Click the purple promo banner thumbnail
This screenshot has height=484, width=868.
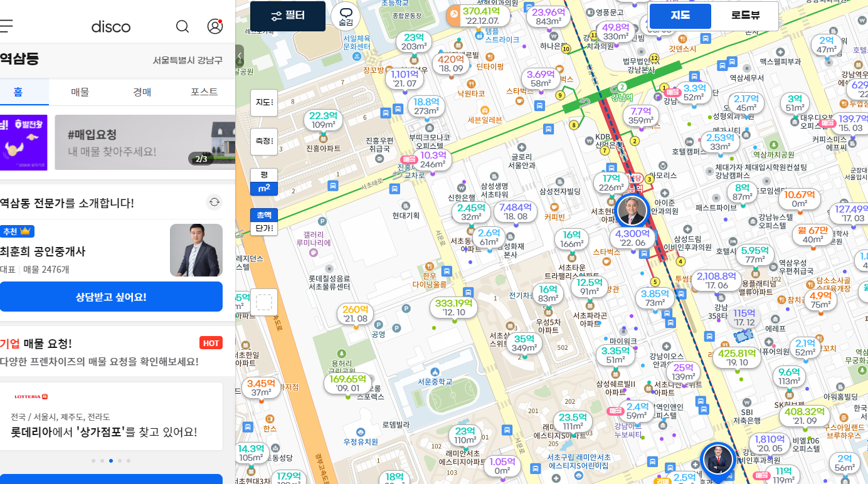coord(23,142)
